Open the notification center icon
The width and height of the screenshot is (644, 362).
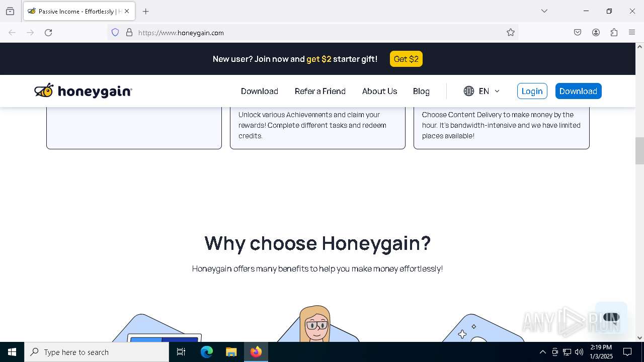coord(627,352)
